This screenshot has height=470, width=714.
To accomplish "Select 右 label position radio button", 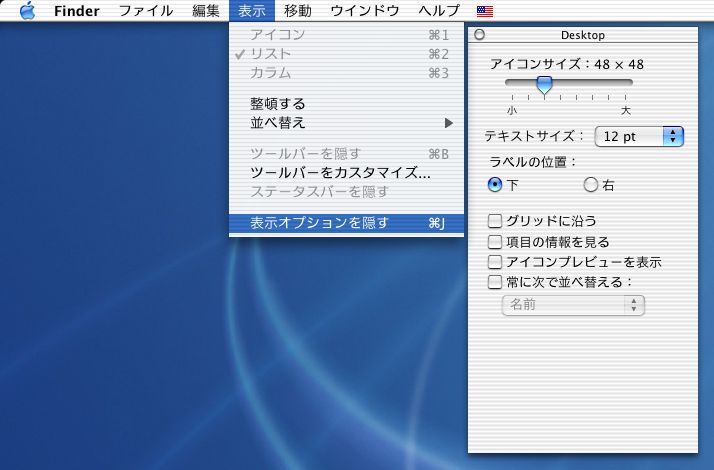I will click(x=590, y=184).
